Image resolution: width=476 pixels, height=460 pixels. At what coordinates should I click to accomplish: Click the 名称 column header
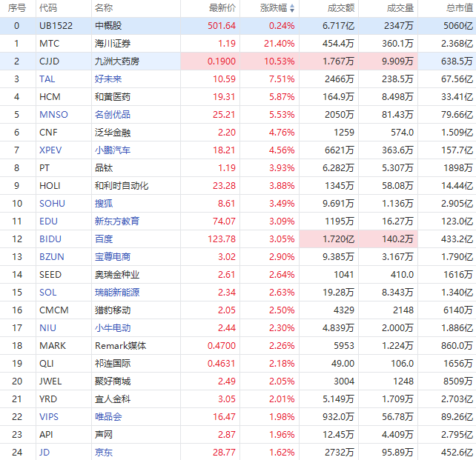104,8
